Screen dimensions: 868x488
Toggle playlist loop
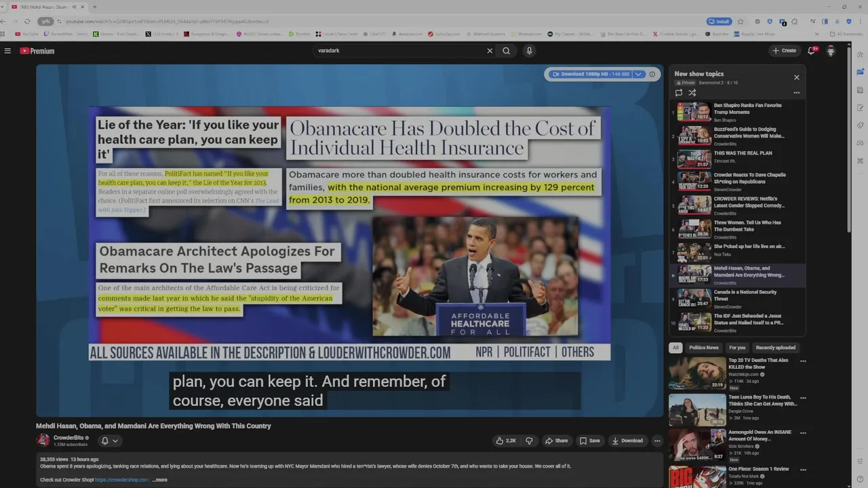(x=679, y=93)
